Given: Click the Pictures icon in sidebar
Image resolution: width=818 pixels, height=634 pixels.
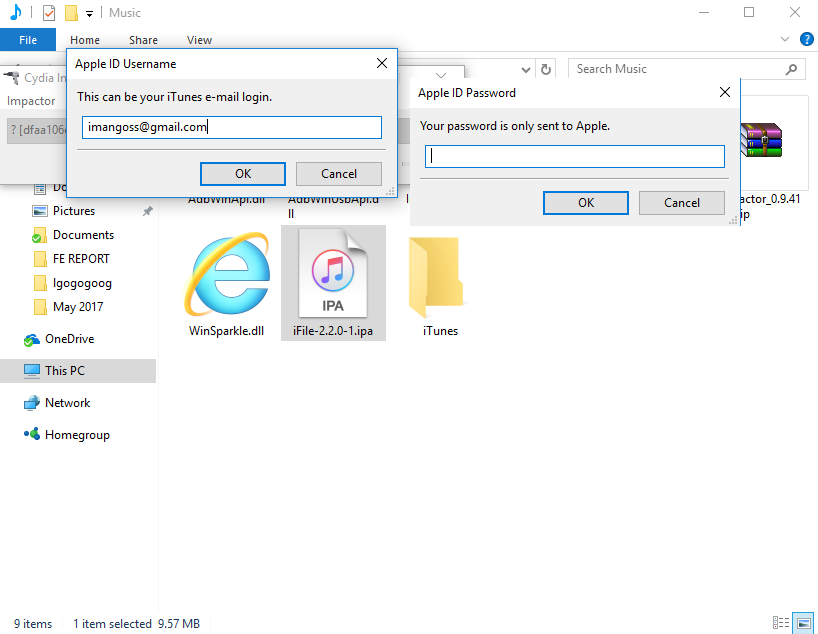Looking at the screenshot, I should point(40,211).
